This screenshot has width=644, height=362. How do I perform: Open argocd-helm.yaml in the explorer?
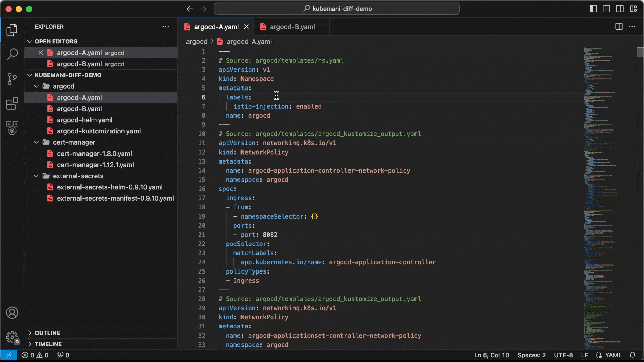click(85, 120)
